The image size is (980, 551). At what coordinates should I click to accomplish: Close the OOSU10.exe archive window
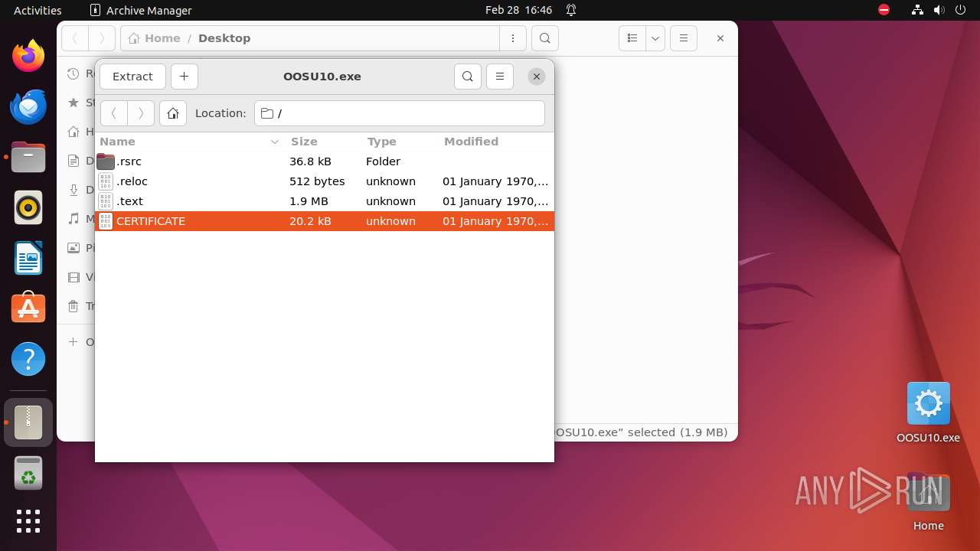[537, 77]
